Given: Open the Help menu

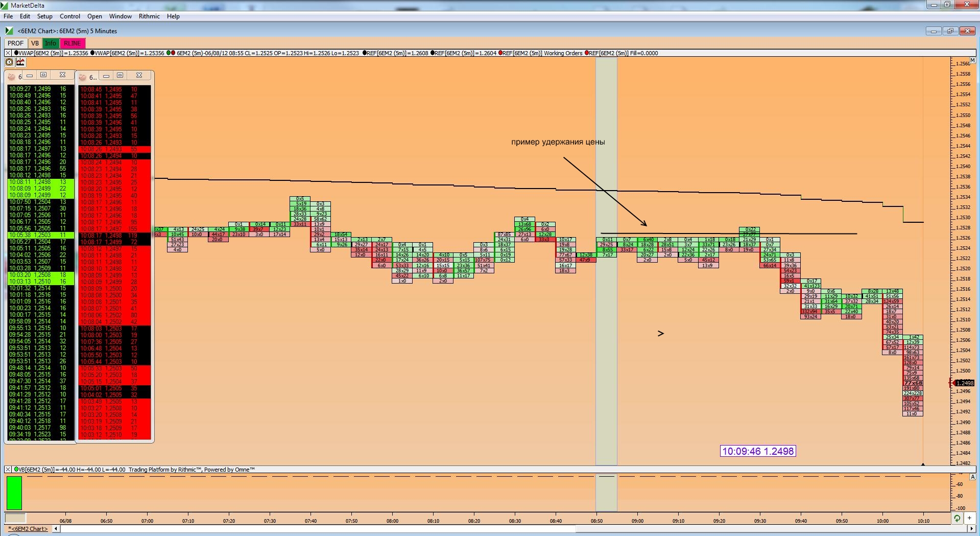Looking at the screenshot, I should [x=173, y=16].
